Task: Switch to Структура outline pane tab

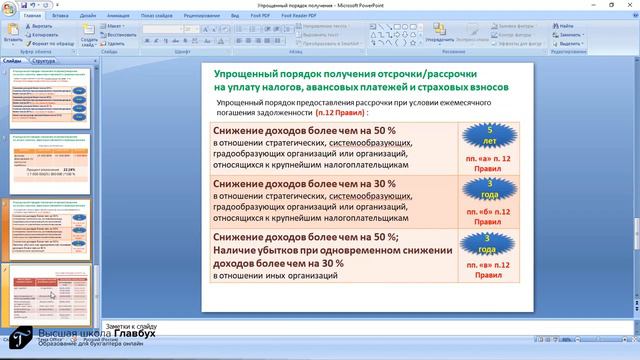Action: [43, 61]
